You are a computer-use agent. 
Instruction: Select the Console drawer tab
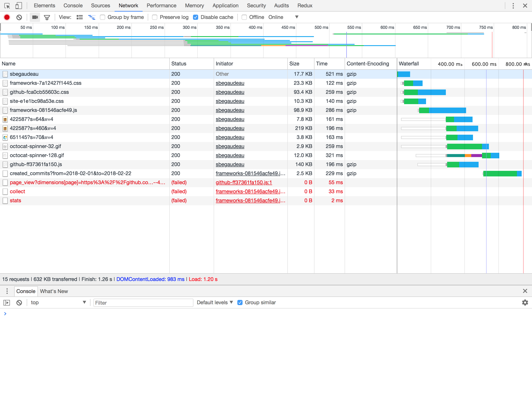tap(26, 291)
